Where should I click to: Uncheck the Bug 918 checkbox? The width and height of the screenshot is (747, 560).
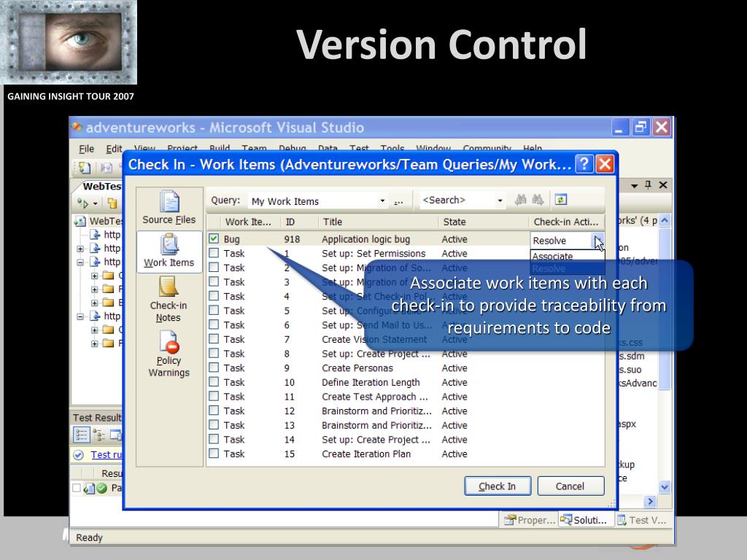(214, 238)
